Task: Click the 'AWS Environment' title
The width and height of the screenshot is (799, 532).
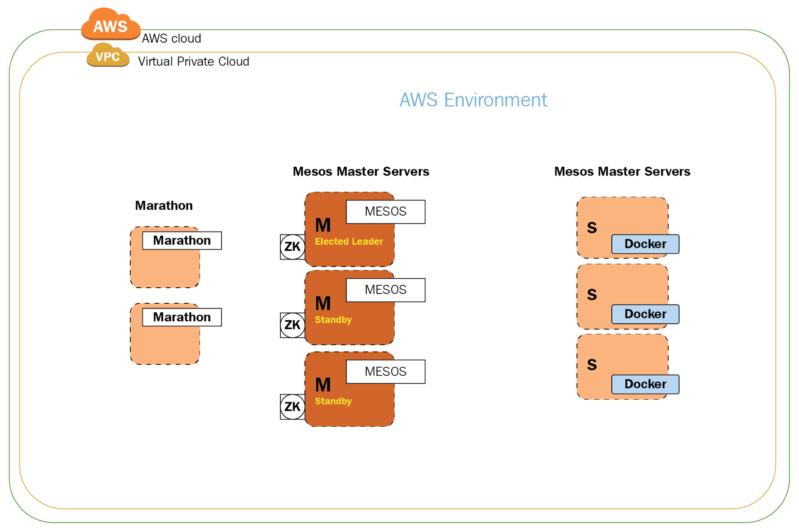Action: (x=473, y=100)
